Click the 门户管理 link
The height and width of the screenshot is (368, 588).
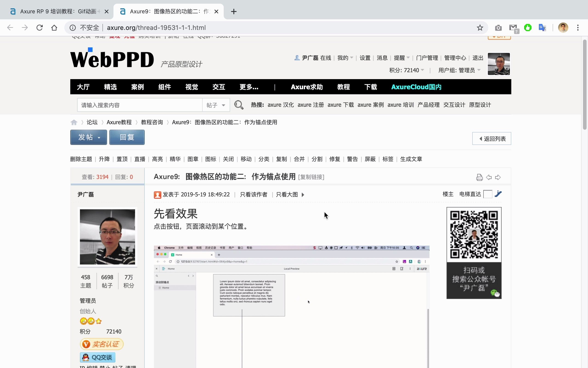pos(427,58)
